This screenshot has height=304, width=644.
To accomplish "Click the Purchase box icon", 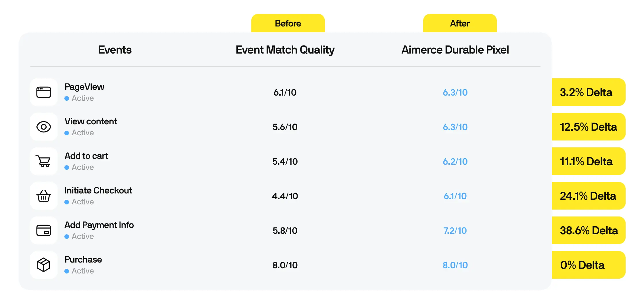I will pos(44,265).
